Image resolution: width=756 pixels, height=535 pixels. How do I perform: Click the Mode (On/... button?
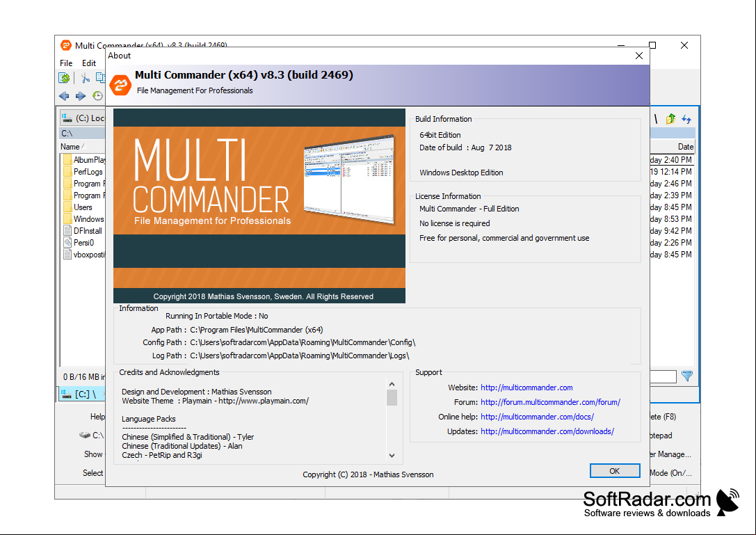click(670, 473)
